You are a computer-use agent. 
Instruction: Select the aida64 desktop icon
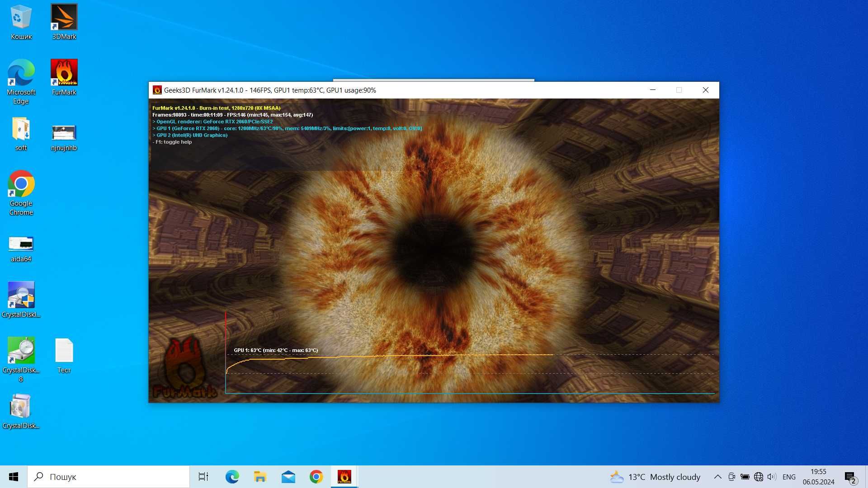pos(21,249)
